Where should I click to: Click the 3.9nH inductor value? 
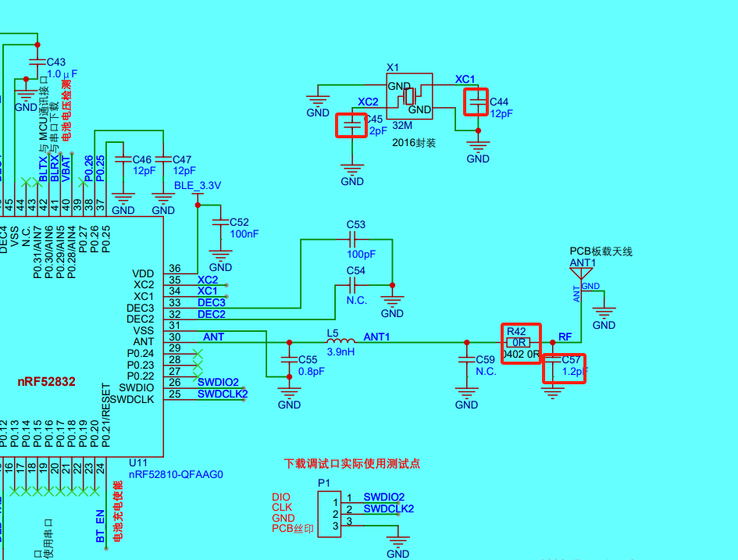tap(340, 352)
